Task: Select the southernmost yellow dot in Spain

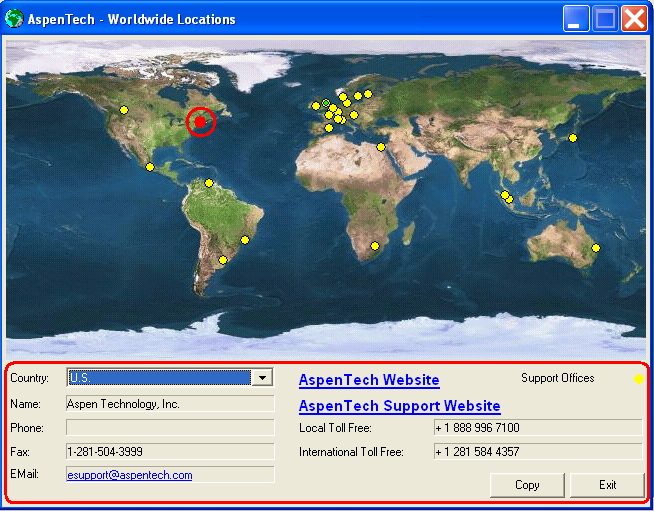Action: pos(329,128)
